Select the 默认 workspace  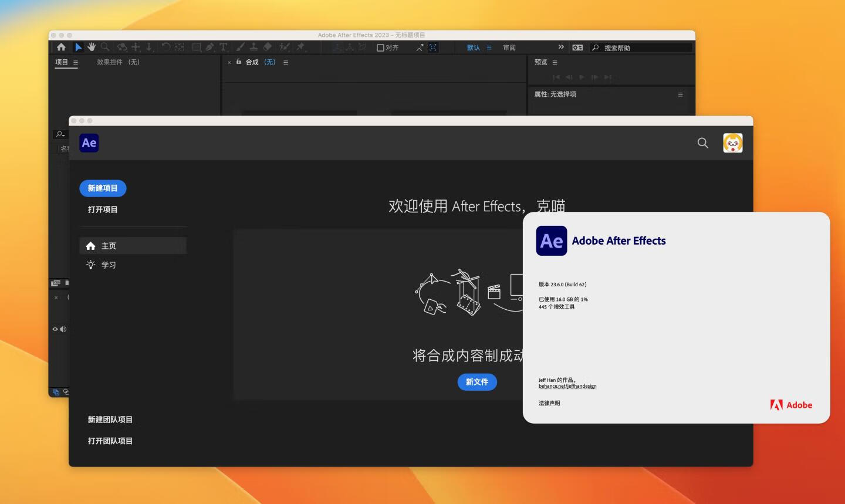point(474,48)
